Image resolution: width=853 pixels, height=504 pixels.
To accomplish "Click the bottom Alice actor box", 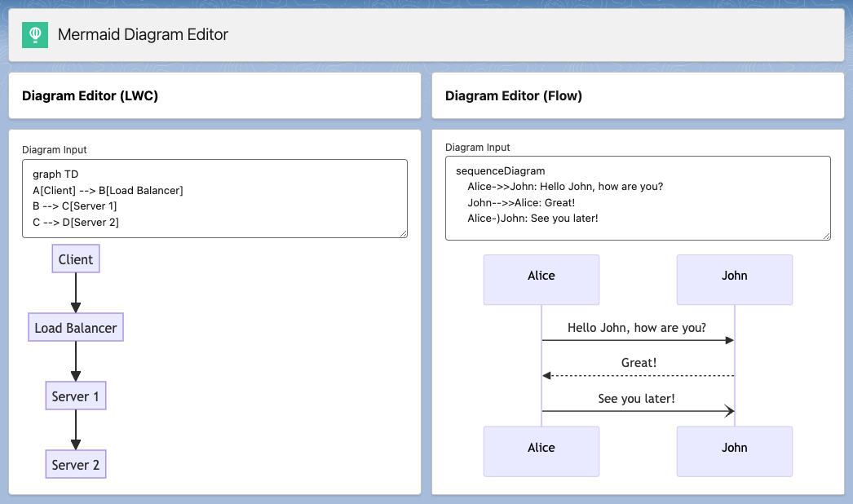I will pos(541,451).
